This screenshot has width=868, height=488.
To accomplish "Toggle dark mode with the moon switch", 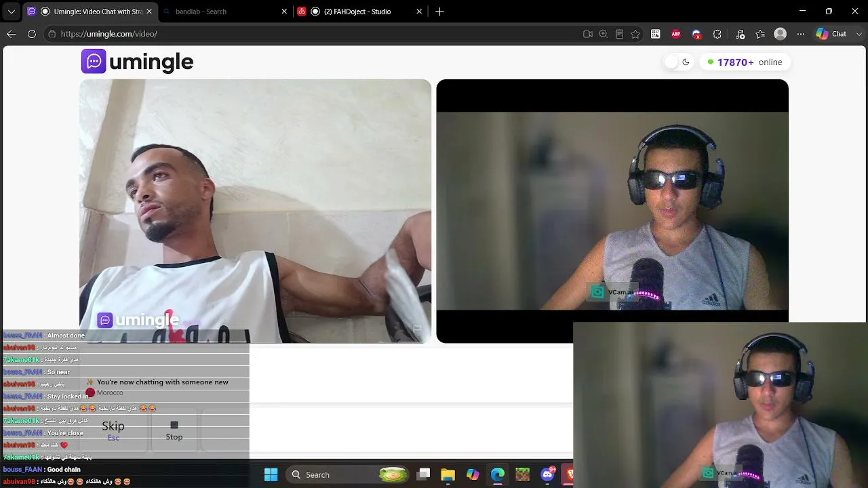I will (677, 62).
